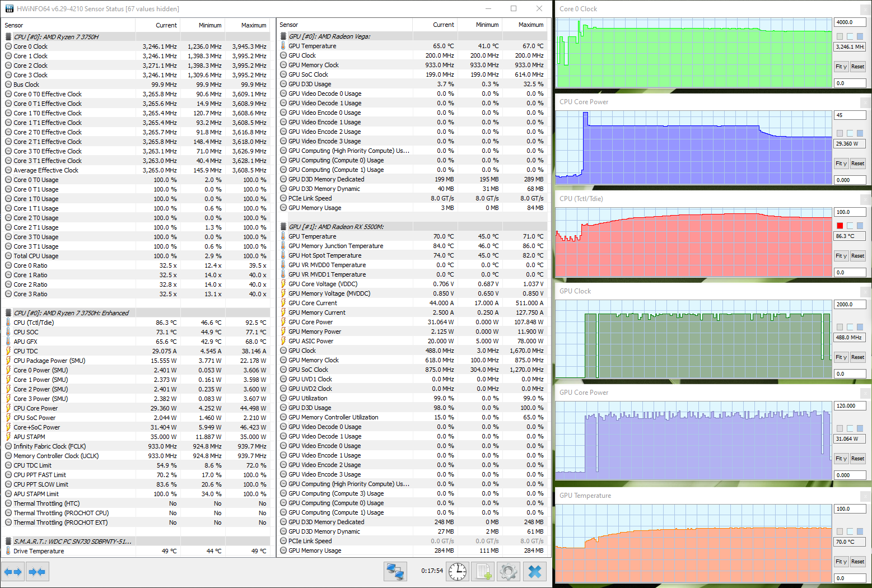Click the Minimum column header in right pane
The image size is (872, 588).
pos(479,25)
